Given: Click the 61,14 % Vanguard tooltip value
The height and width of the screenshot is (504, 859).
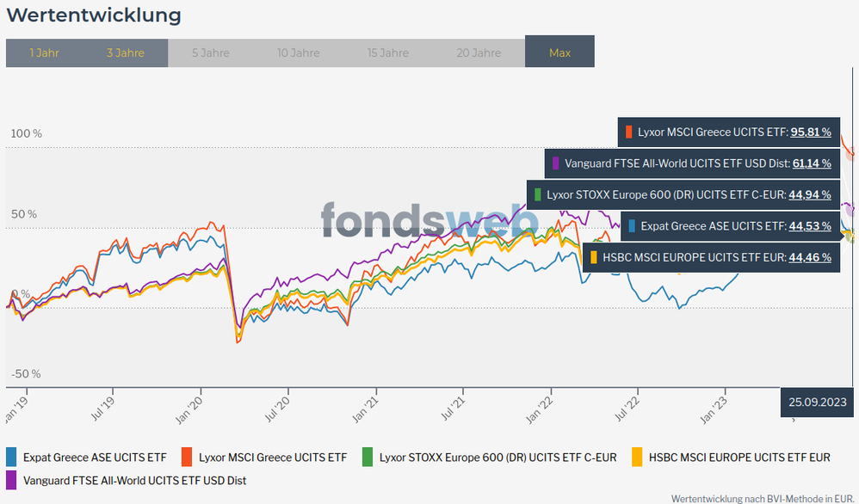Looking at the screenshot, I should [x=810, y=163].
